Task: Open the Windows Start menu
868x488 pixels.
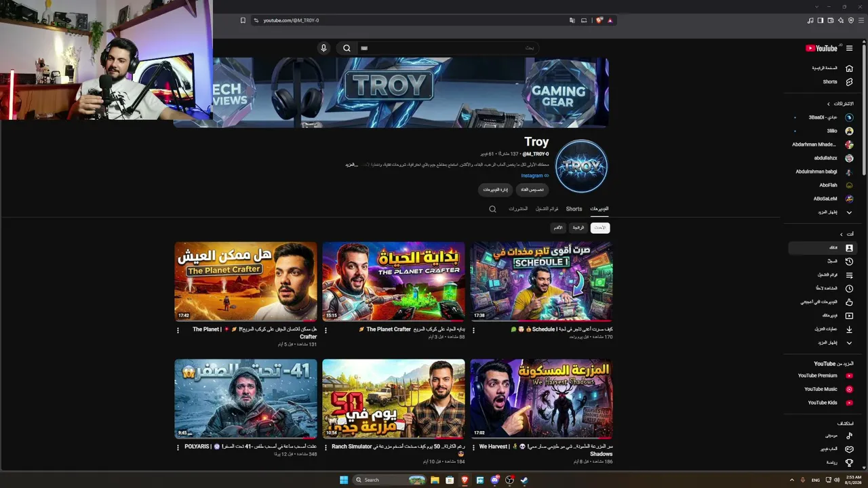Action: 344,480
